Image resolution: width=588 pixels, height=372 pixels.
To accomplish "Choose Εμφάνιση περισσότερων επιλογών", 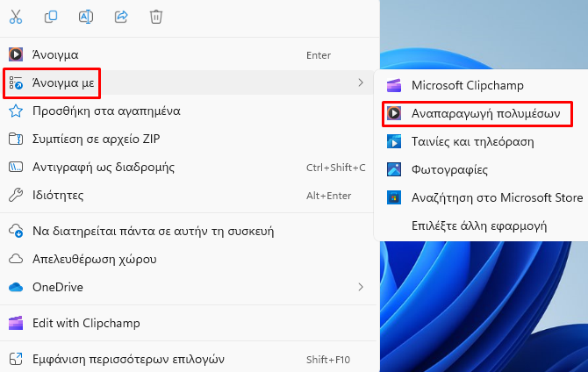I will tap(189, 359).
